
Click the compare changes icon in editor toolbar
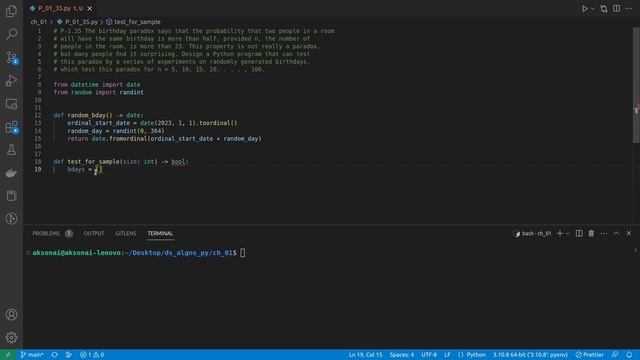(604, 9)
